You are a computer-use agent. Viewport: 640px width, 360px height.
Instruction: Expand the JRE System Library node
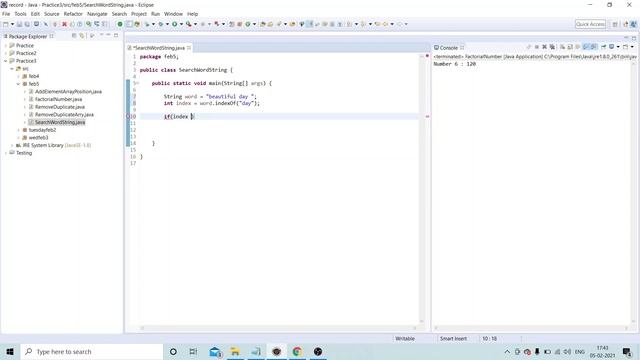pos(12,145)
